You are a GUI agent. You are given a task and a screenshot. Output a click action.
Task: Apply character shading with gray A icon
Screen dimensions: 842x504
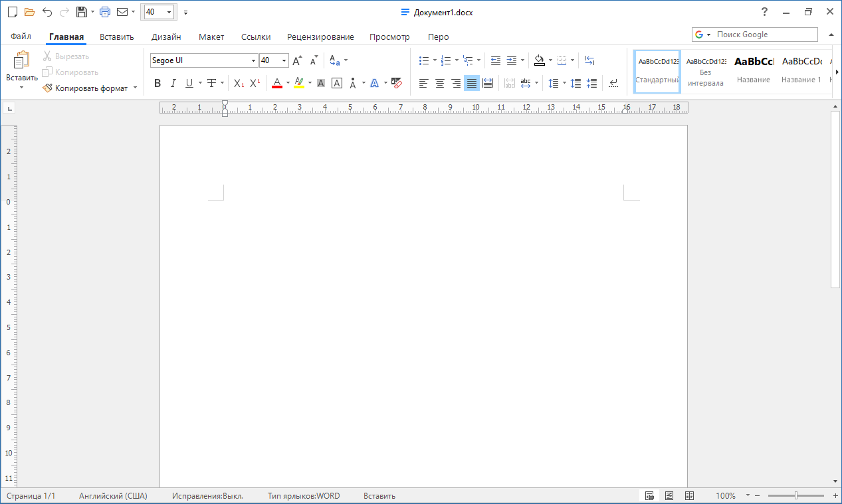[321, 83]
